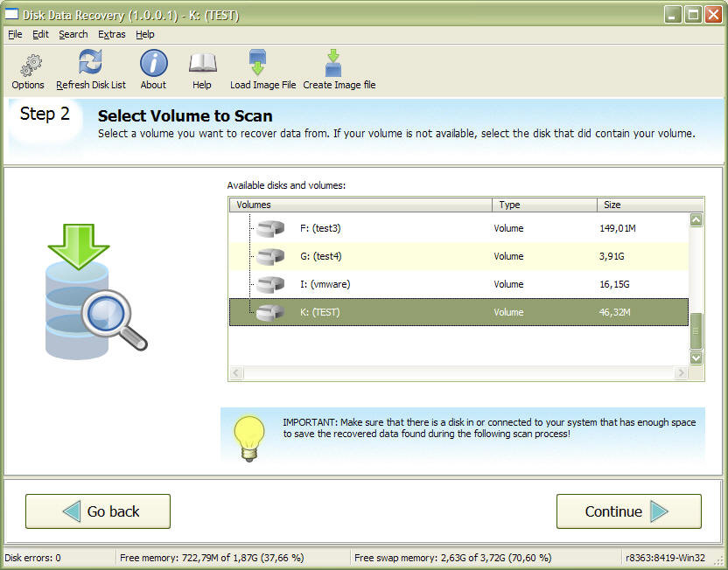
Task: Click the drive icon beside F: (test3)
Action: pos(269,228)
